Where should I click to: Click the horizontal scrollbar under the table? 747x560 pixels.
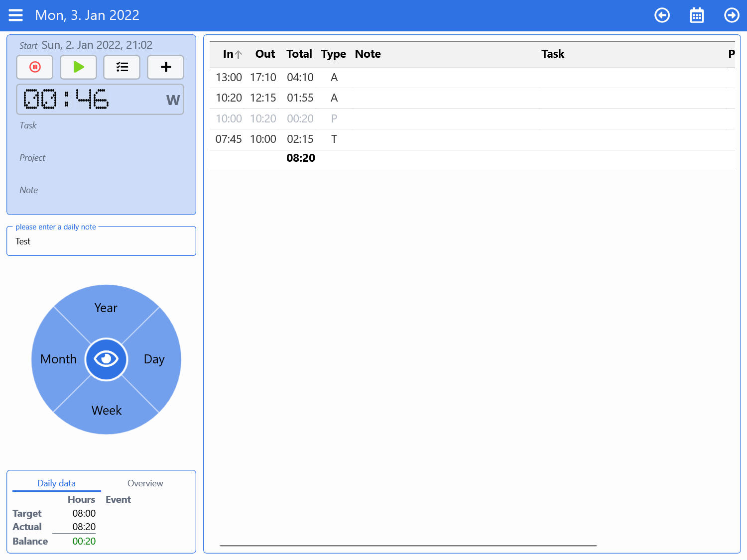pyautogui.click(x=408, y=546)
